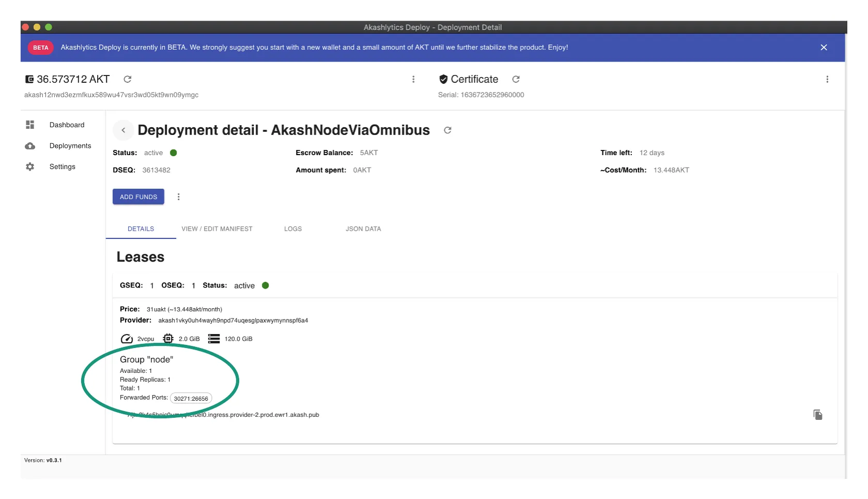Open certificate options three-dot menu
868x499 pixels.
click(827, 79)
